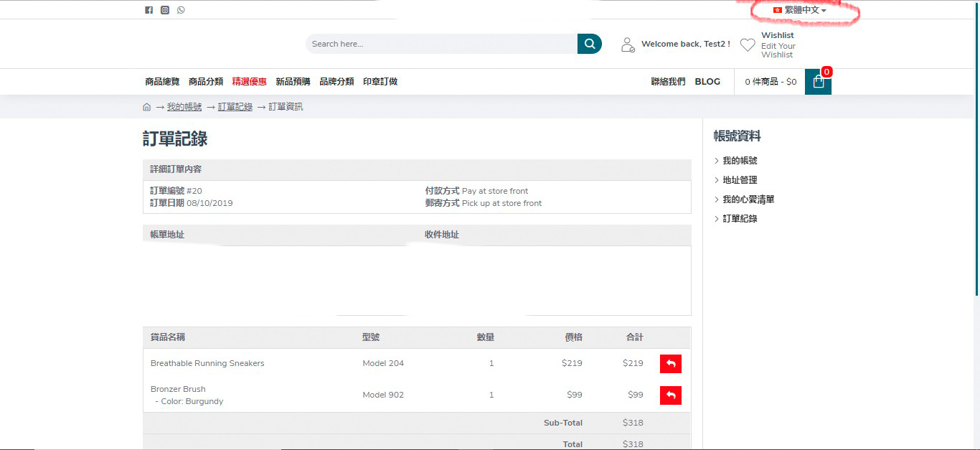Open the 品牌分類 menu
This screenshot has width=980, height=450.
pos(337,82)
